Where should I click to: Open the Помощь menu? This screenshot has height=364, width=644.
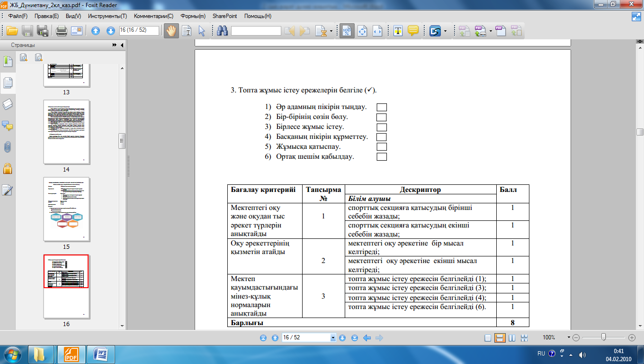click(258, 16)
